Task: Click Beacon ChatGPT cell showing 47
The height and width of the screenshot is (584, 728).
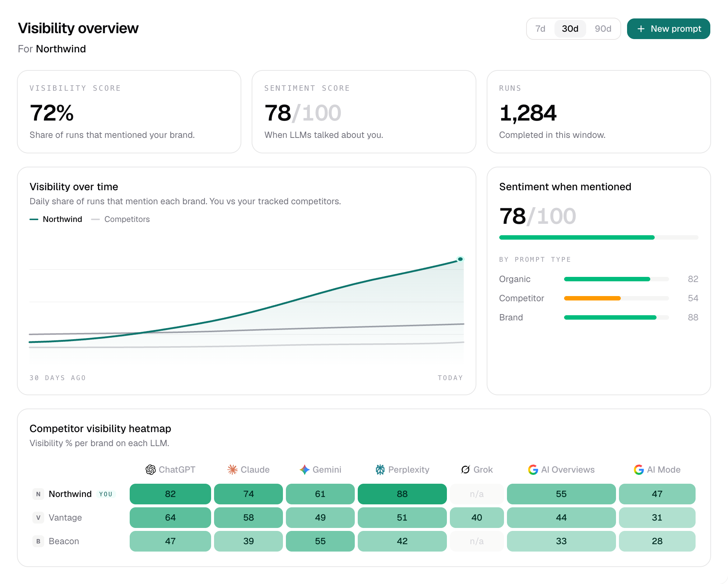Action: (170, 541)
